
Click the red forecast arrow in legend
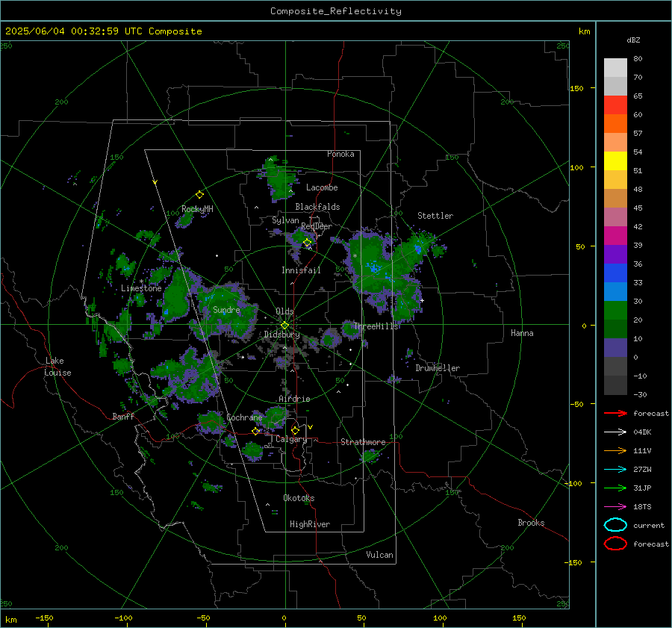pyautogui.click(x=615, y=413)
